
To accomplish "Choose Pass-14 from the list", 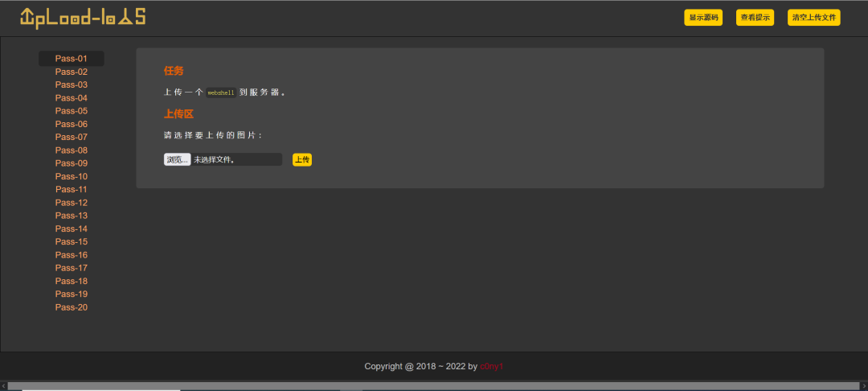I will (72, 228).
